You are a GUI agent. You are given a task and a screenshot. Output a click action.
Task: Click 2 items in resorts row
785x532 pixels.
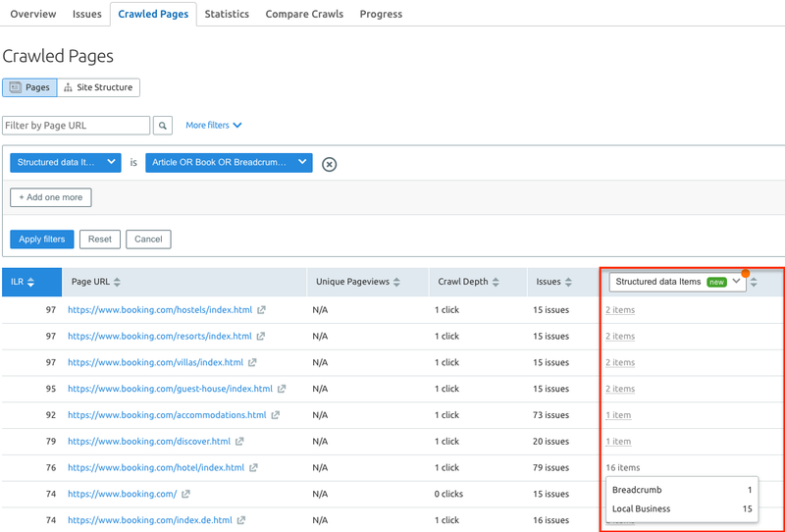[x=620, y=336]
